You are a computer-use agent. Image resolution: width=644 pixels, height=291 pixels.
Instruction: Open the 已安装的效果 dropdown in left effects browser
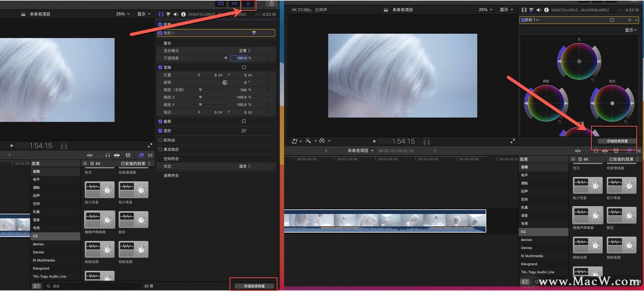(136, 163)
